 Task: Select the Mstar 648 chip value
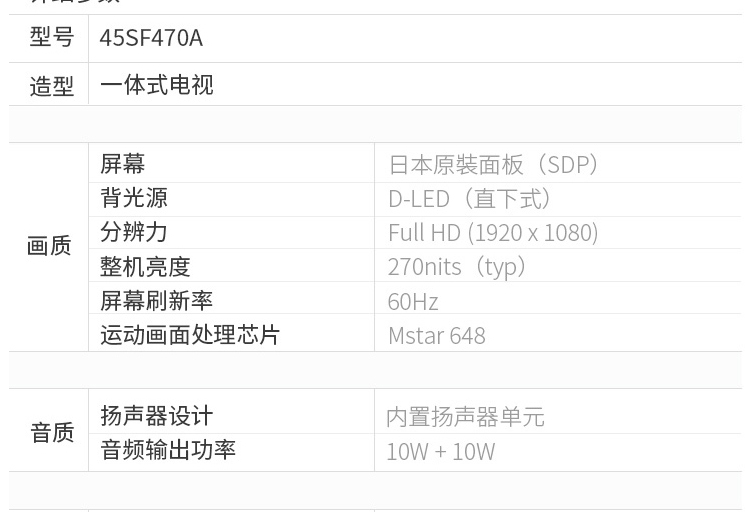tap(437, 336)
